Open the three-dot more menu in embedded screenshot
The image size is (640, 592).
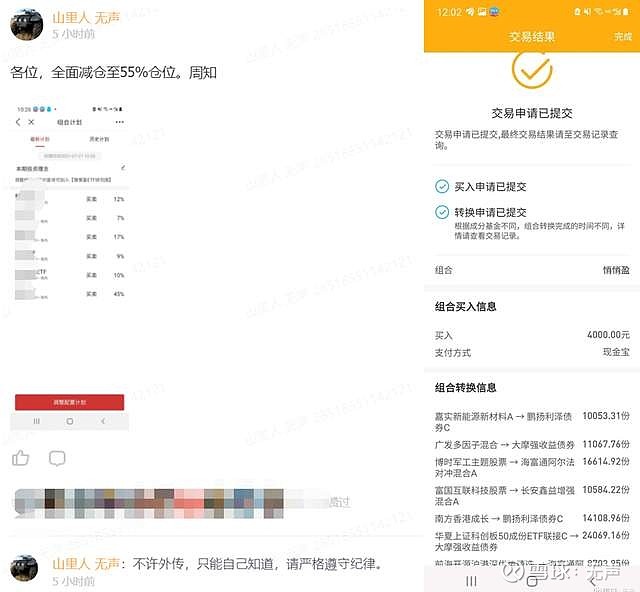pyautogui.click(x=119, y=122)
